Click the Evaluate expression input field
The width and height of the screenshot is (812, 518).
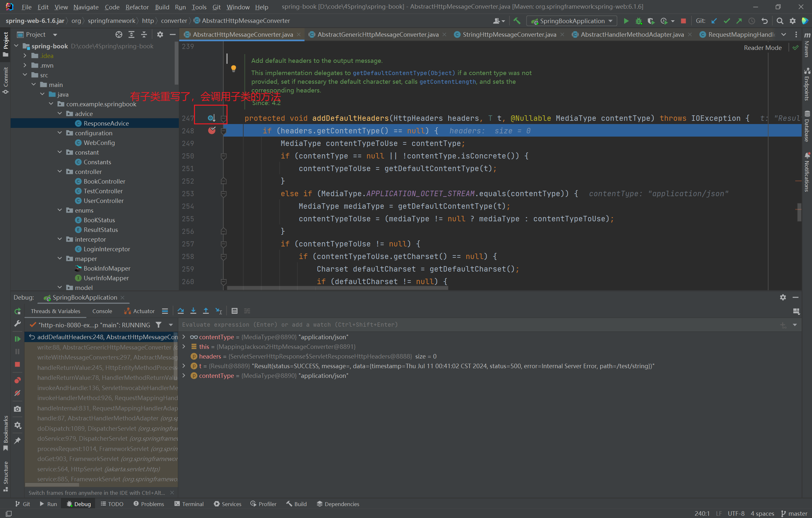[x=479, y=324]
